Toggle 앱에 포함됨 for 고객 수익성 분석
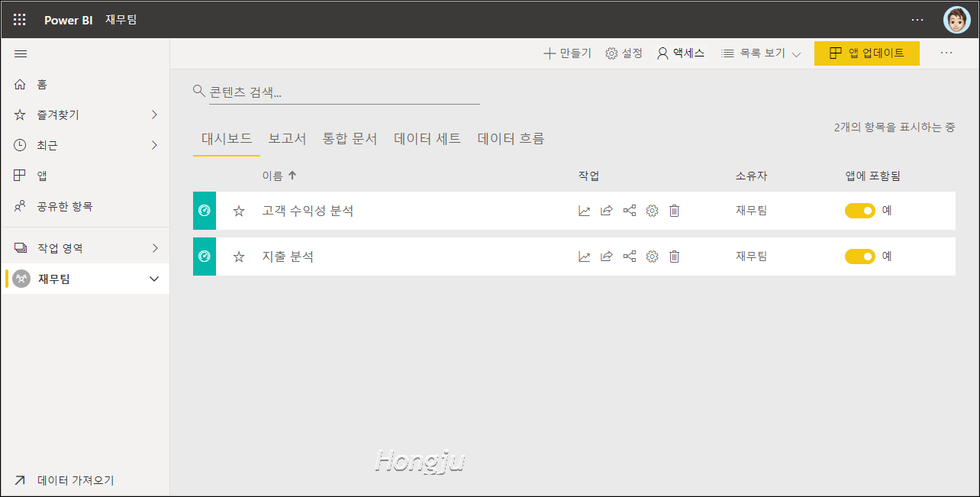 pos(860,211)
